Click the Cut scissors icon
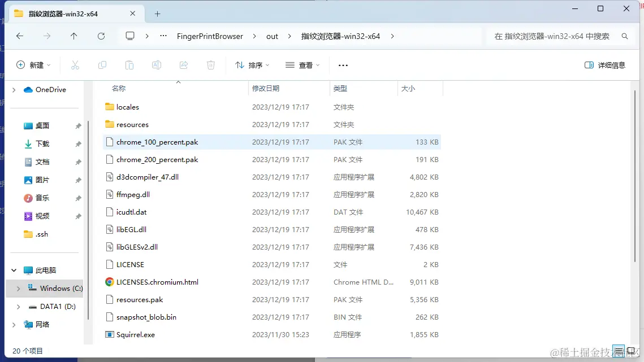This screenshot has width=644, height=362. click(75, 65)
